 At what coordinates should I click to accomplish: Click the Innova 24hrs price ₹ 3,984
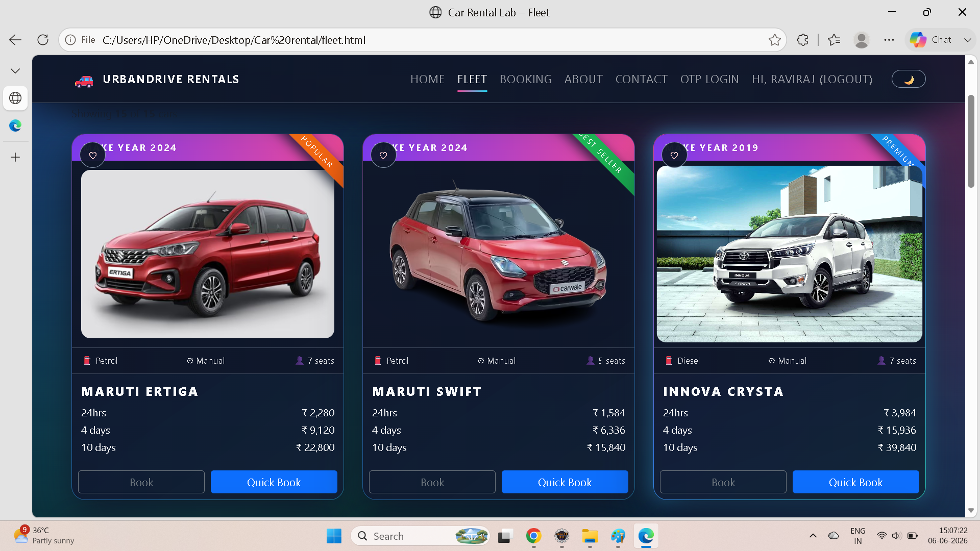(900, 413)
